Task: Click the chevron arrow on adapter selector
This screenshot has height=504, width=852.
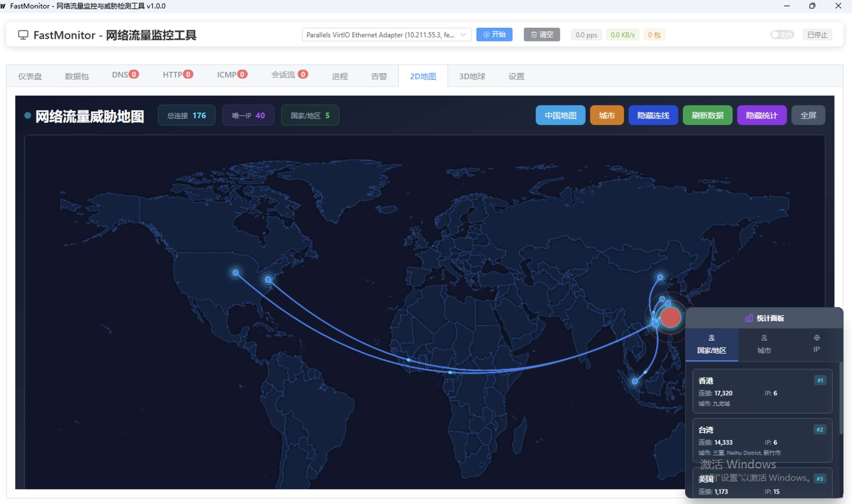Action: click(463, 35)
